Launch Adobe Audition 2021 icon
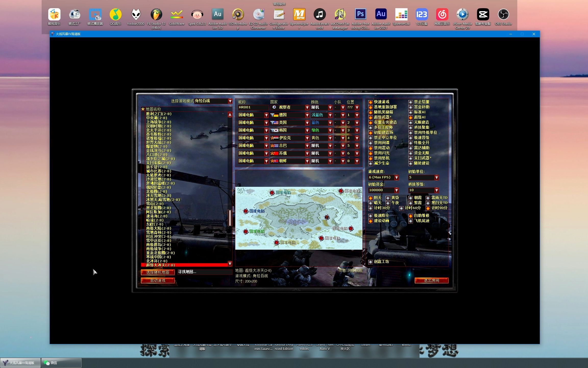588x368 pixels. [381, 19]
